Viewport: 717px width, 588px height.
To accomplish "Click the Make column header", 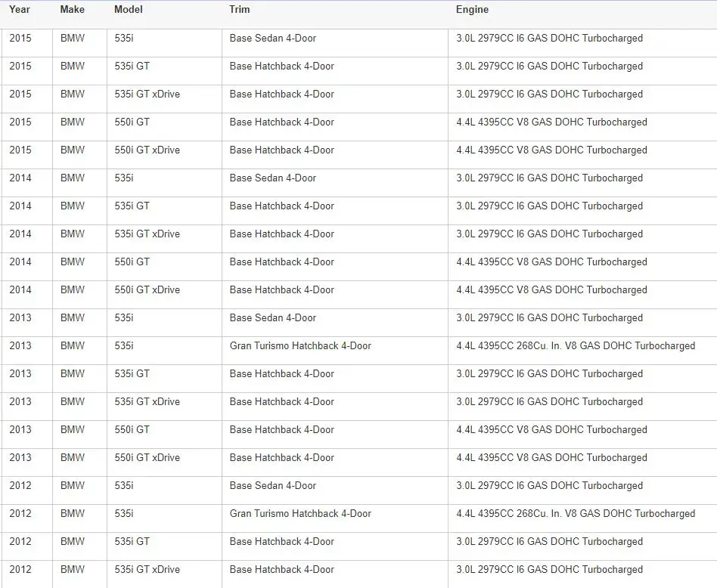I will [x=73, y=10].
